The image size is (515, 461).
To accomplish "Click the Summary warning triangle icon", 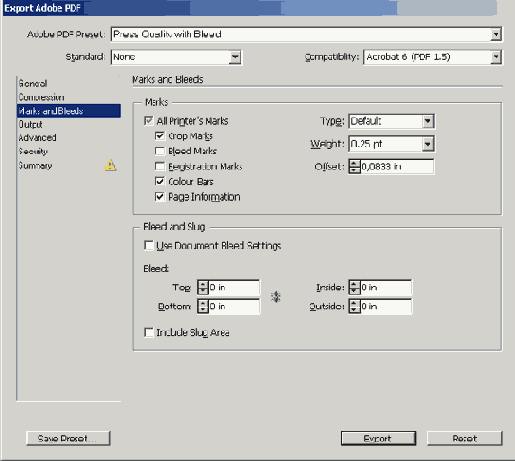I will click(110, 165).
